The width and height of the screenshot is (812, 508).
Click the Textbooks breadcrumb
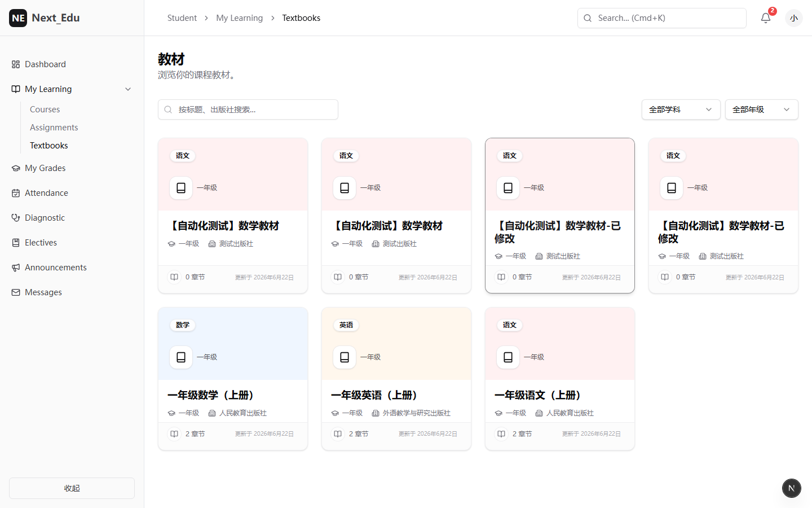coord(301,18)
